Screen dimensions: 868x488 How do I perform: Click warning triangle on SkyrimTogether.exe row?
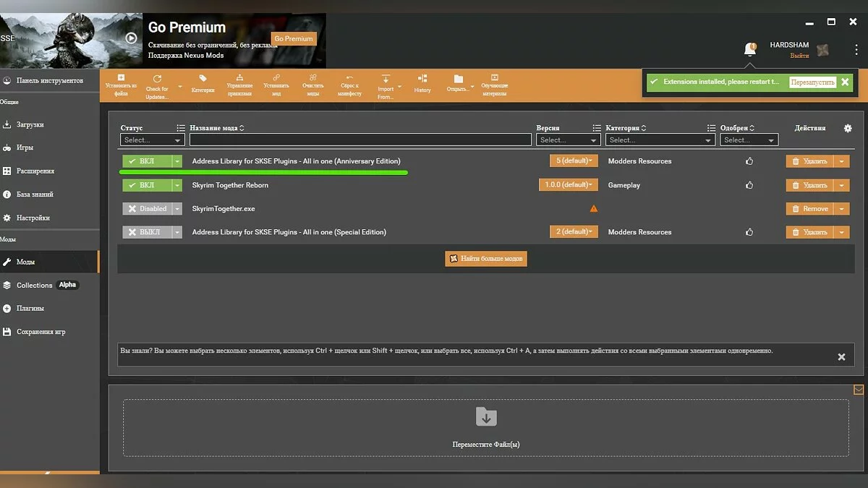[x=594, y=209]
